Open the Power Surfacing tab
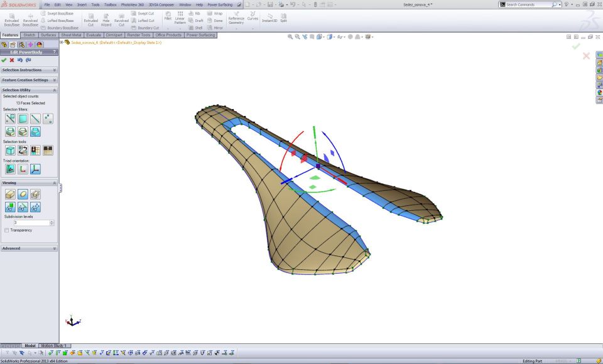 tap(200, 35)
